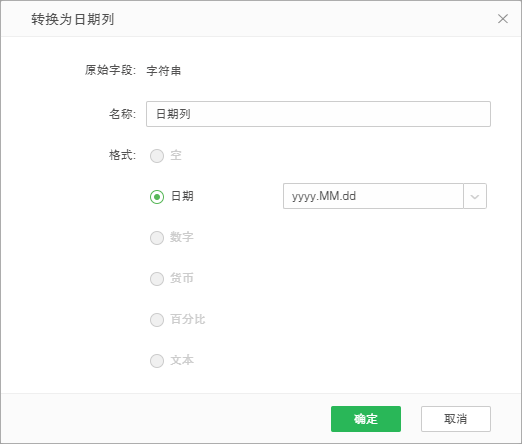Close the 转换为日期列 dialog with X
Viewport: 522px width, 444px height.
[503, 19]
